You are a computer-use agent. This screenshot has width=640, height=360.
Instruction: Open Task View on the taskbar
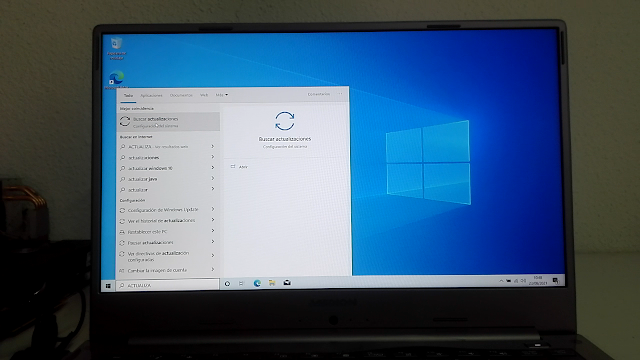[x=241, y=283]
